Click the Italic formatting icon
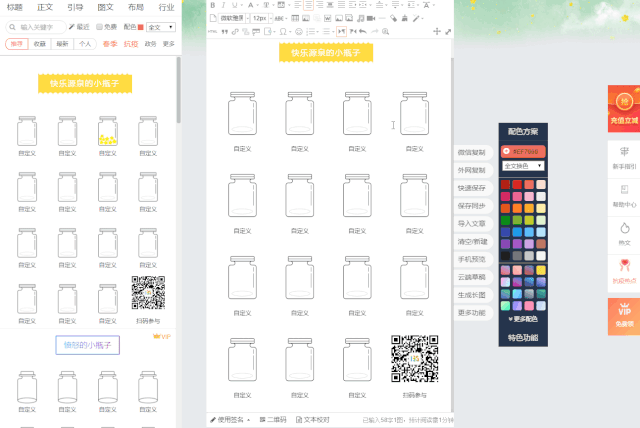Screen dimensions: 640x428 pos(224,5)
